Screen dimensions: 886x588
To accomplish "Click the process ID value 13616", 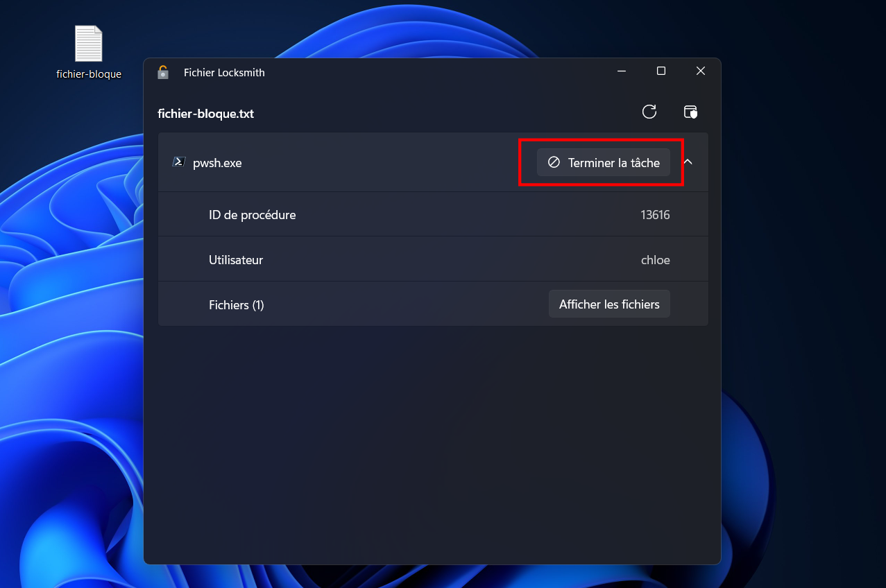I will pos(655,215).
